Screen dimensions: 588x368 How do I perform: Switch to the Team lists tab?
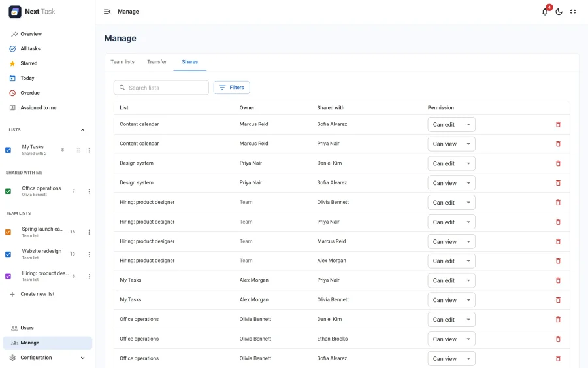point(122,62)
